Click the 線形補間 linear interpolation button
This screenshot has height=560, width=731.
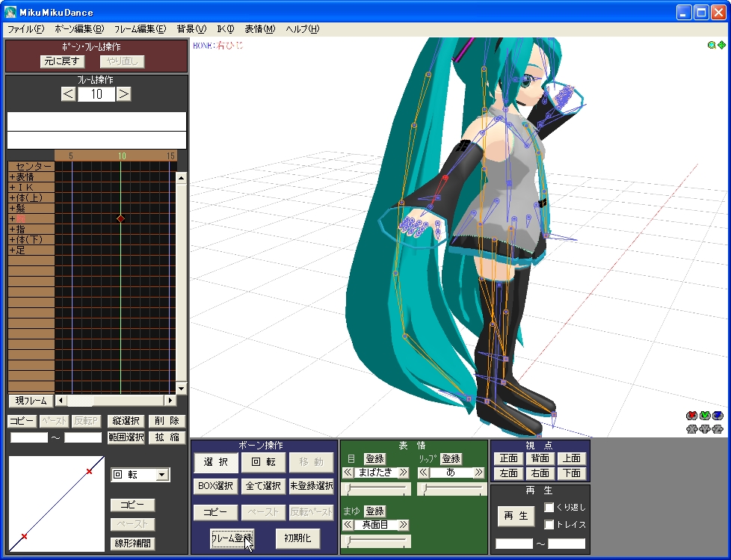[x=132, y=544]
